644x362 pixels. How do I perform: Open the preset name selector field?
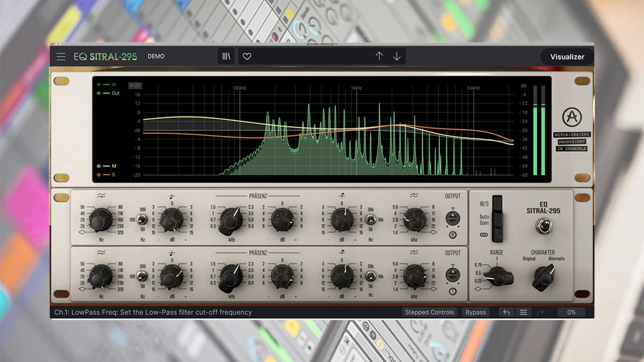tap(309, 57)
